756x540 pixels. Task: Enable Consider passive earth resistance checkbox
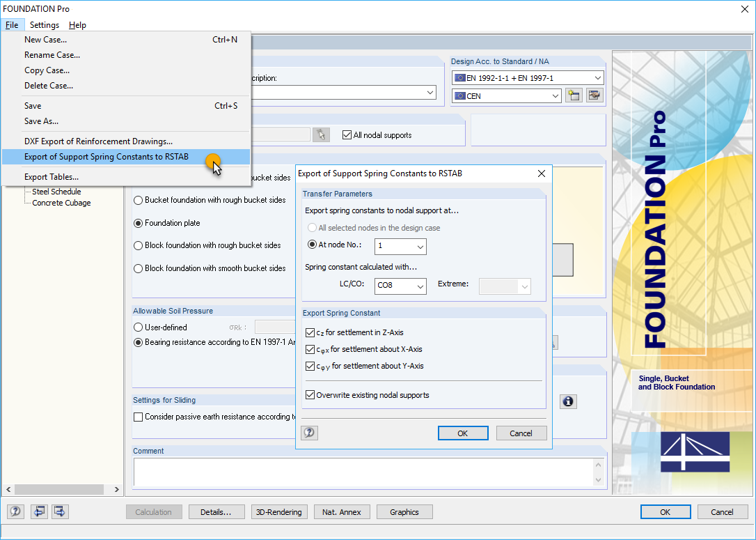(138, 417)
